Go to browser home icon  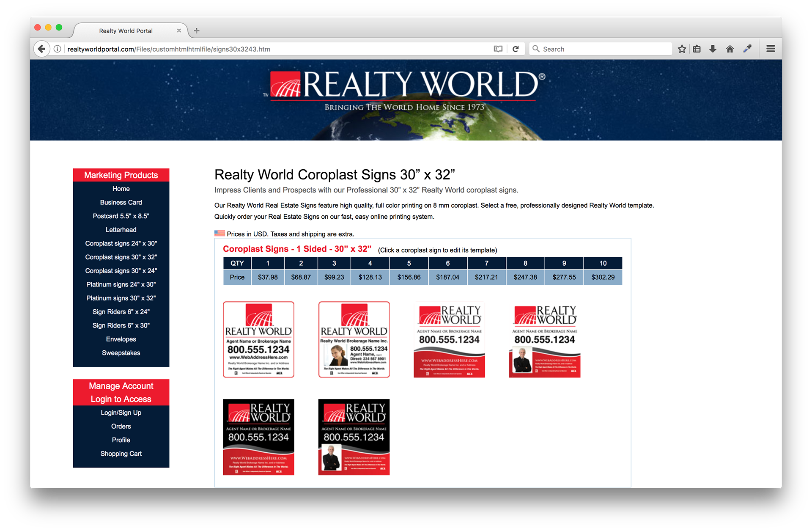click(x=730, y=49)
